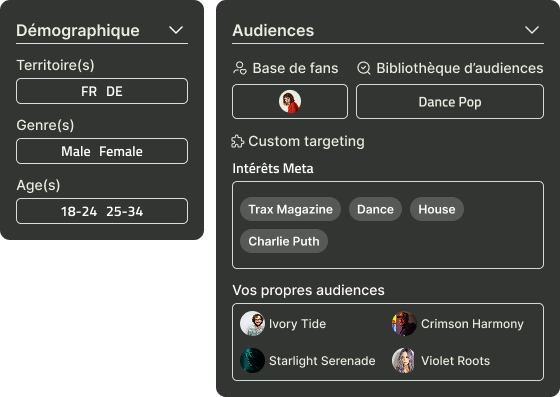
Task: Click the Male gender value
Action: pyautogui.click(x=76, y=151)
